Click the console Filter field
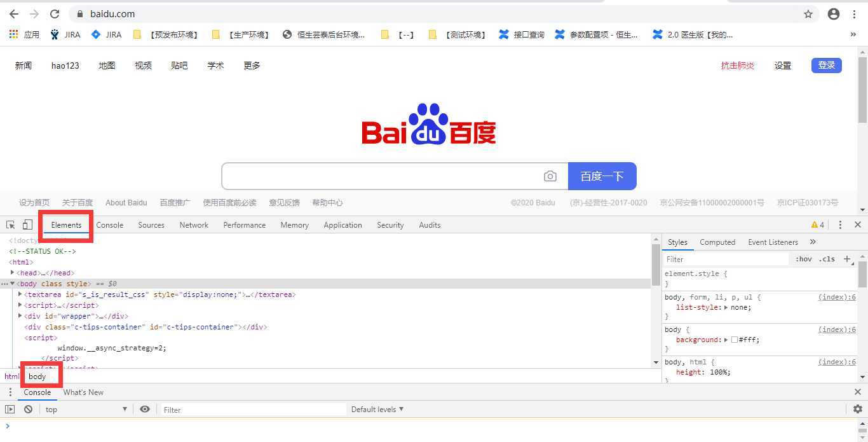Viewport: 868px width, 442px height. click(x=253, y=409)
